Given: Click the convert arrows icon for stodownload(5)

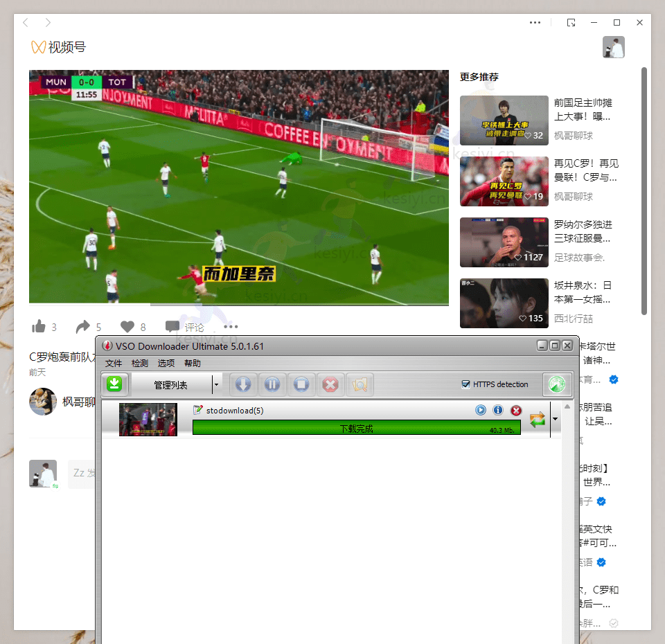Looking at the screenshot, I should (538, 420).
